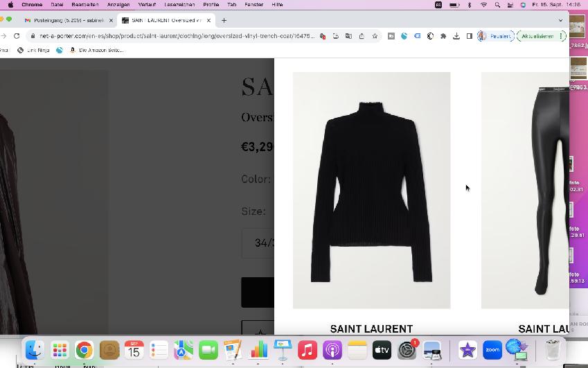Open Control Center in the menu bar
The image size is (588, 368).
[x=510, y=4]
